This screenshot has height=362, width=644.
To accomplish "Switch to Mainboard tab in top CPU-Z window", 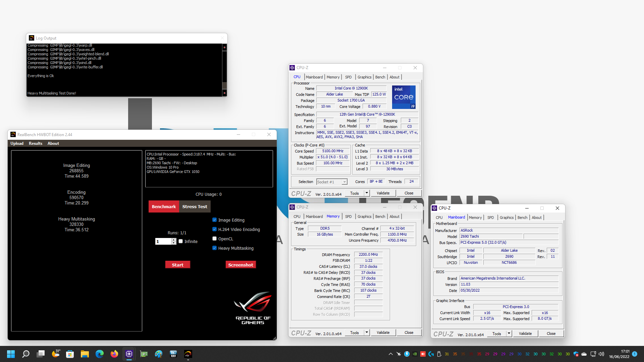I will pyautogui.click(x=314, y=77).
